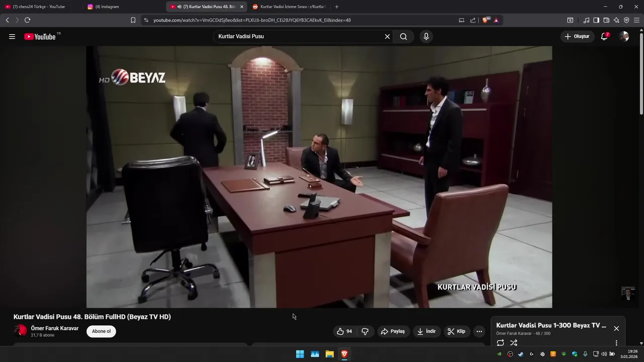Download video with İndir button
This screenshot has width=644, height=362.
pos(427,331)
